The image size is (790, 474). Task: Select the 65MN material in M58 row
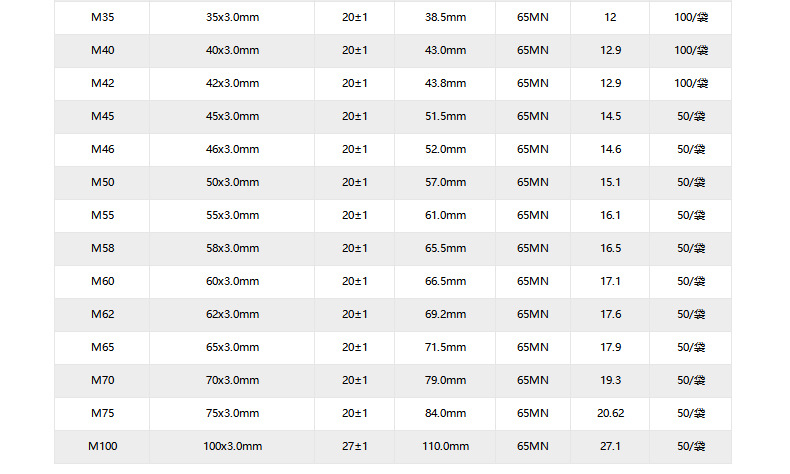pos(533,248)
